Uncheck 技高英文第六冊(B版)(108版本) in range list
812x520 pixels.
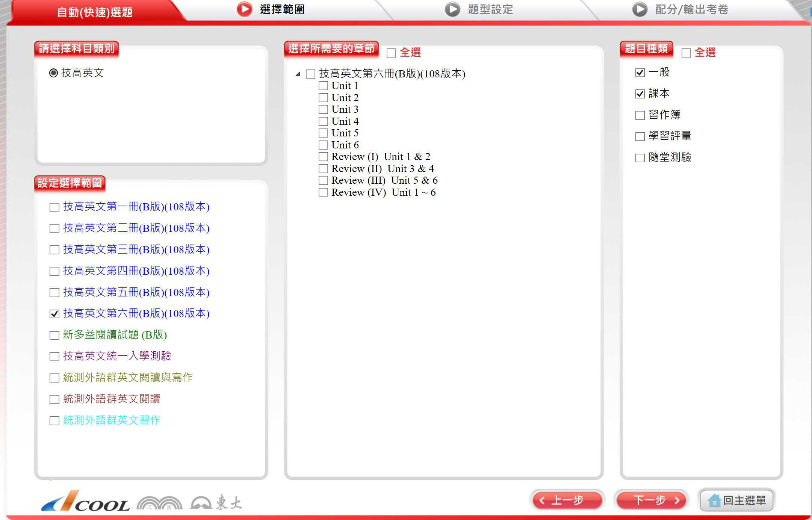point(54,314)
